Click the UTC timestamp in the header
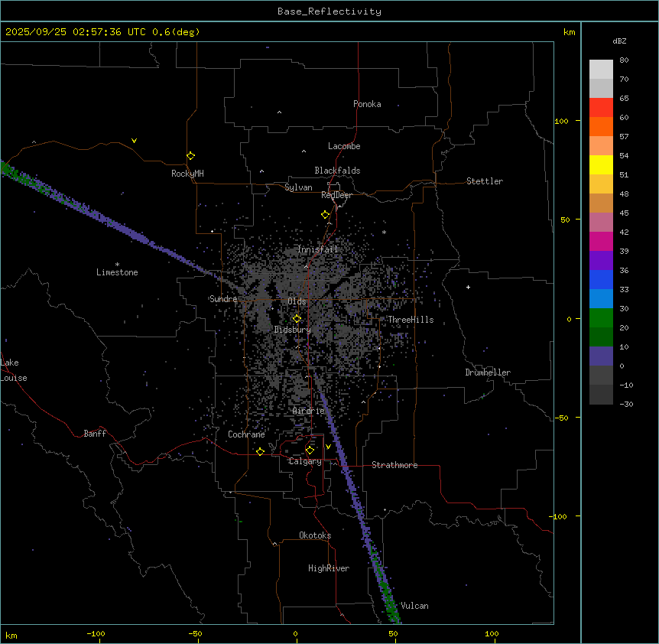This screenshot has height=644, width=659. tap(103, 32)
